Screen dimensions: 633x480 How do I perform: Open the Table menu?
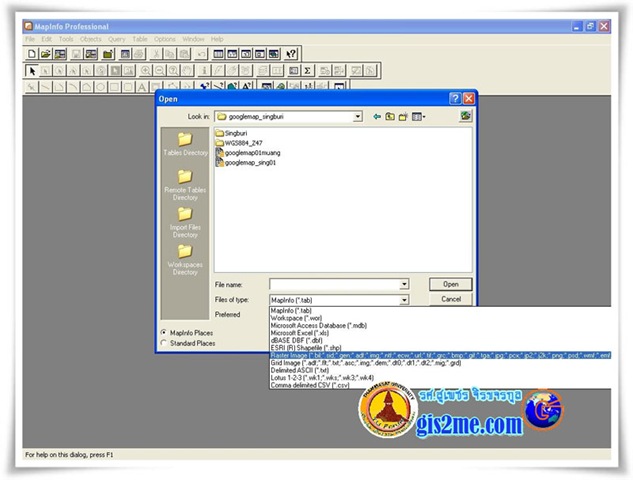(x=140, y=39)
